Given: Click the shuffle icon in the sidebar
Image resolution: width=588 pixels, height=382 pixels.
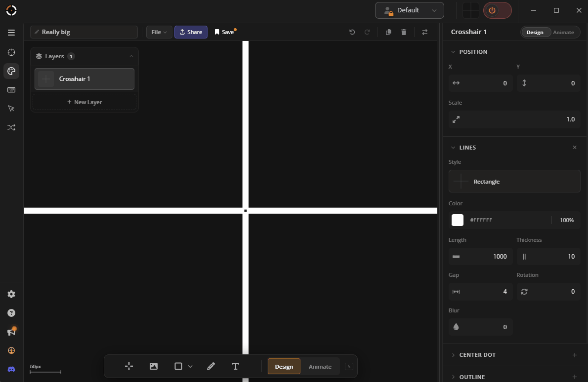Looking at the screenshot, I should [x=11, y=127].
